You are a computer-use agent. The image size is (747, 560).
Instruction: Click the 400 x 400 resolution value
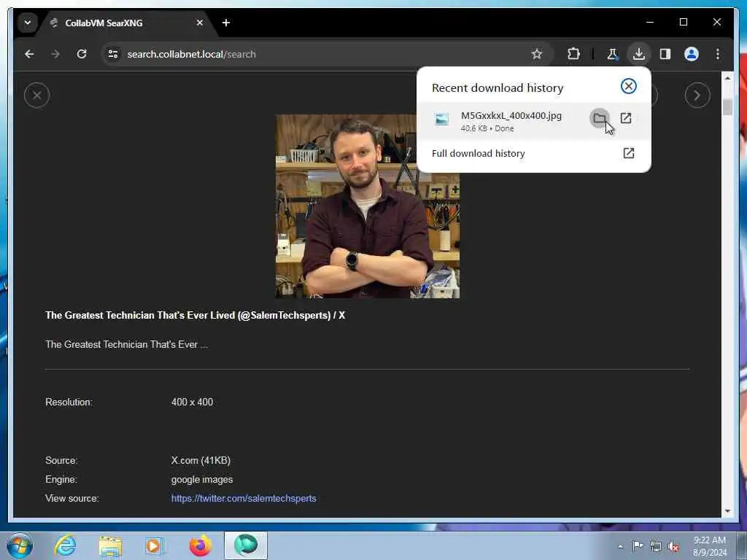pyautogui.click(x=192, y=402)
